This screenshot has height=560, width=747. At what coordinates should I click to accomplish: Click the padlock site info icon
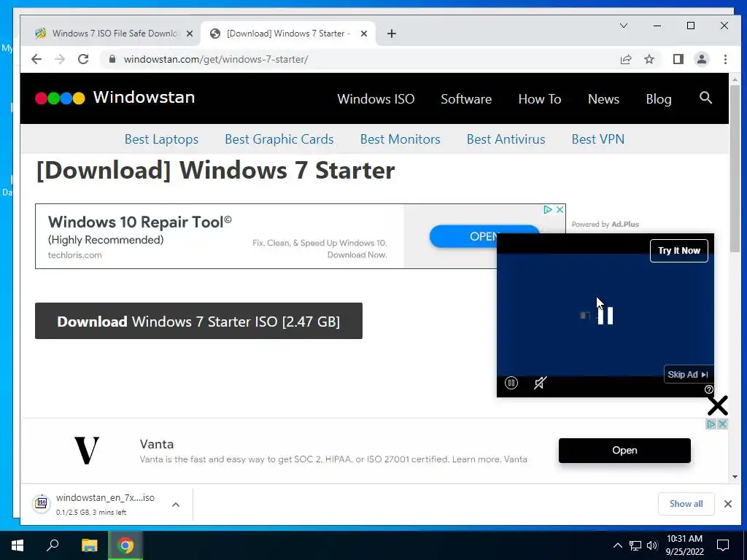[112, 59]
